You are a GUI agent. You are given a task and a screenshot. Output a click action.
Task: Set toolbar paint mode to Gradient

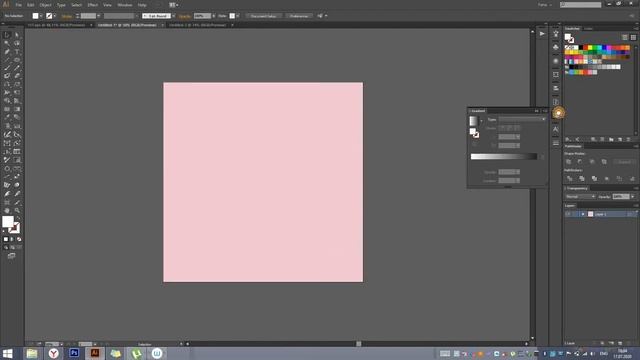click(12, 239)
